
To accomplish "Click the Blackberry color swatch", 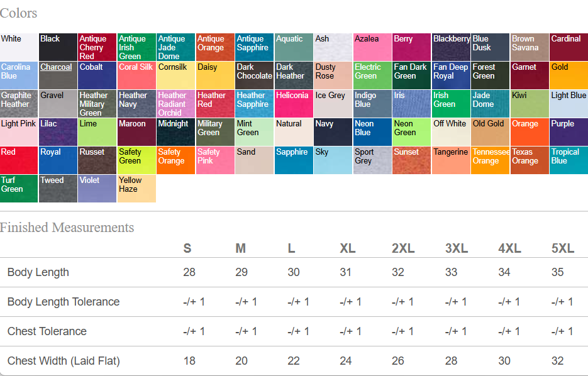I will (x=451, y=47).
